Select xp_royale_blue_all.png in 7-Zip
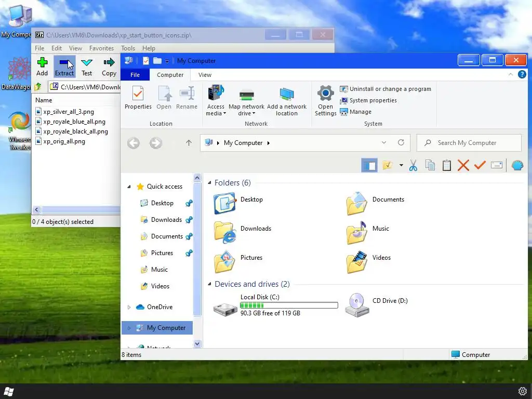The width and height of the screenshot is (532, 399). click(x=71, y=122)
